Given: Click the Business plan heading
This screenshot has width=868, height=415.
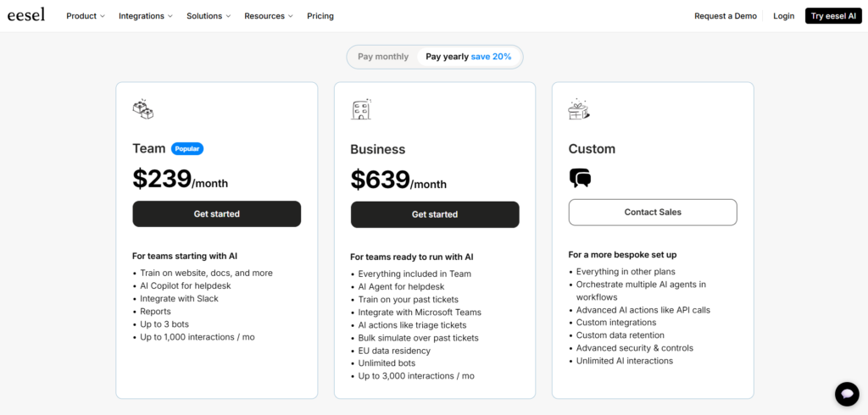Looking at the screenshot, I should click(x=377, y=149).
